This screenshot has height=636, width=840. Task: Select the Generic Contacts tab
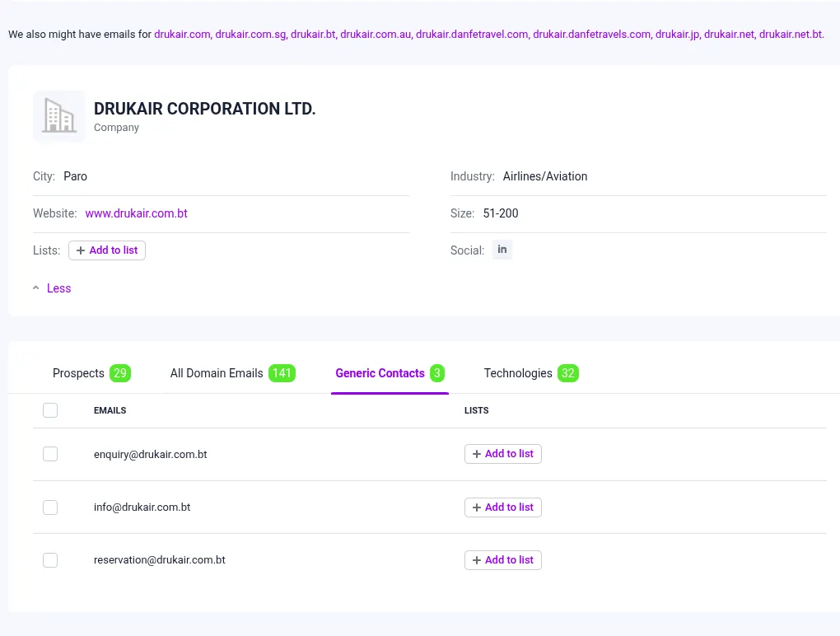(x=390, y=373)
